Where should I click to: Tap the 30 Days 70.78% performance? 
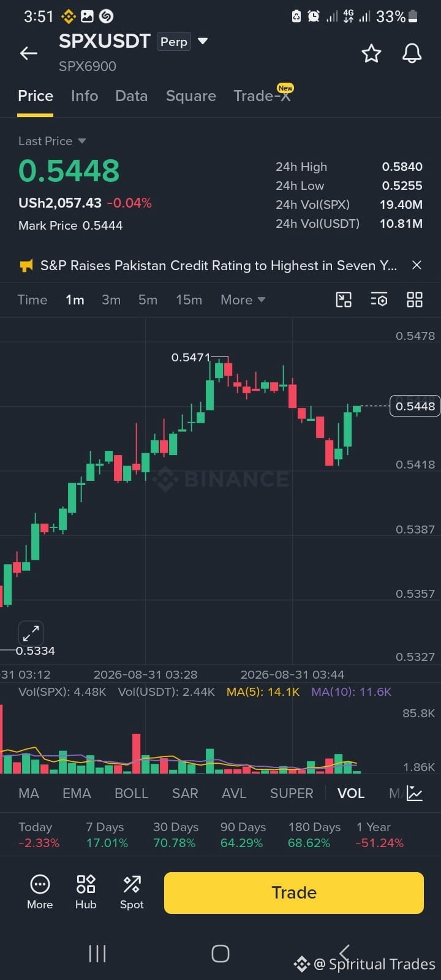pos(175,835)
